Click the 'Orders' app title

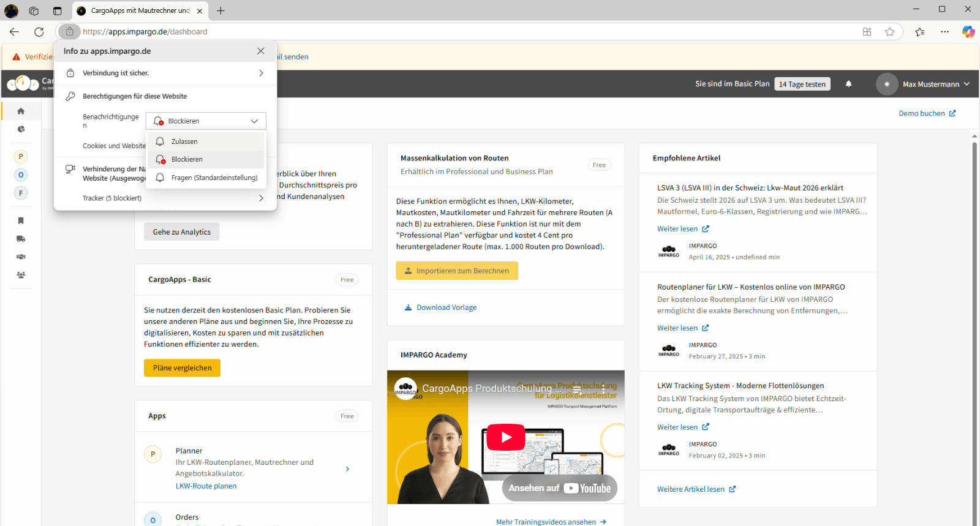coord(187,517)
